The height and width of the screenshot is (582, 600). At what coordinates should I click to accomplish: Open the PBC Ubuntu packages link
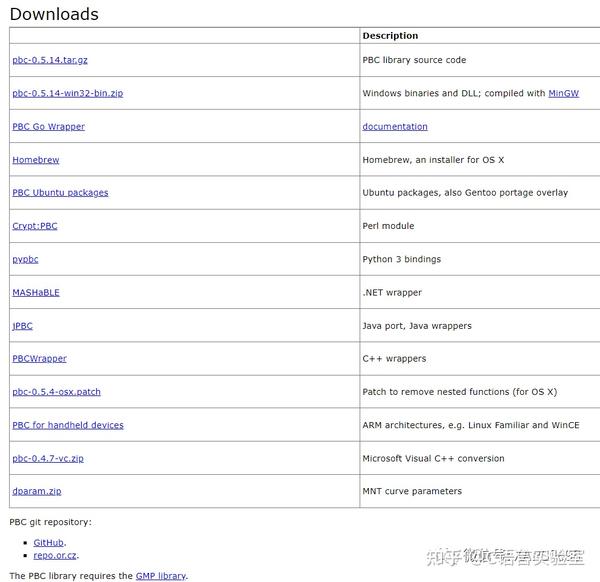coord(60,193)
